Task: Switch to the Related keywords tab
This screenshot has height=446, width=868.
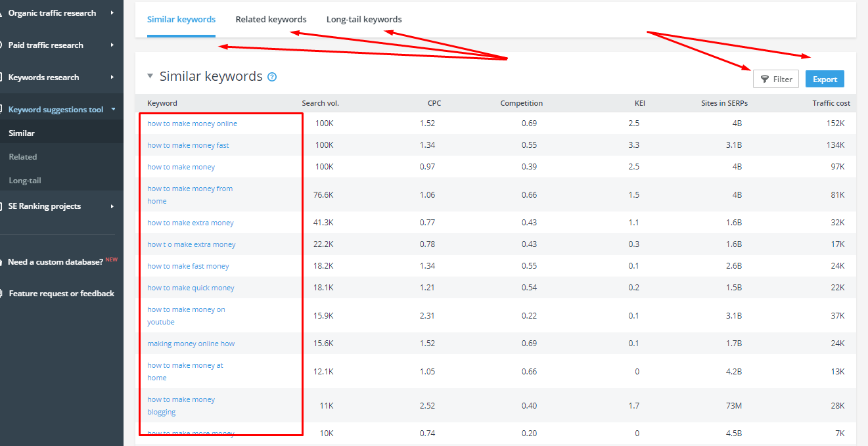Action: pos(271,19)
